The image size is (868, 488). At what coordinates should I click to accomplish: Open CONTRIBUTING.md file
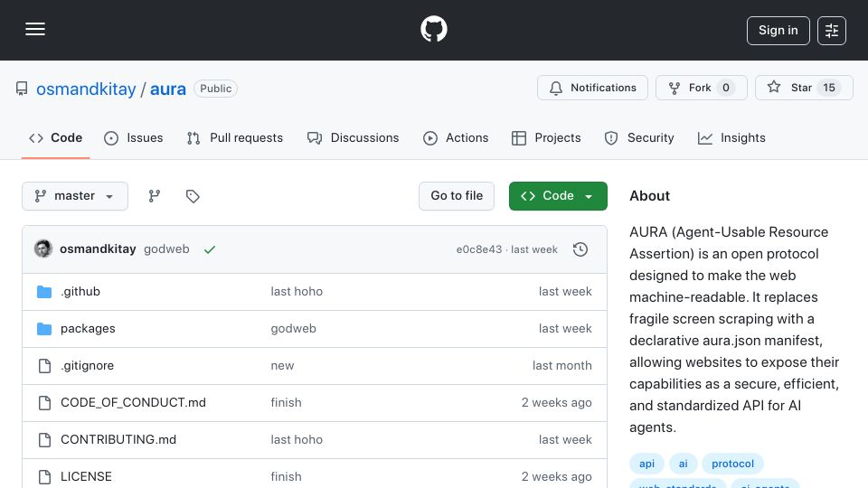click(x=118, y=440)
